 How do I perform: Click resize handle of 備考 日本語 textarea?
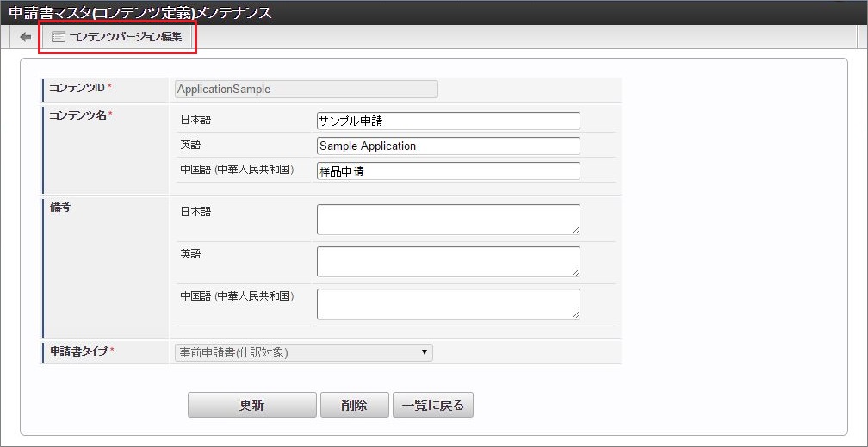point(575,230)
